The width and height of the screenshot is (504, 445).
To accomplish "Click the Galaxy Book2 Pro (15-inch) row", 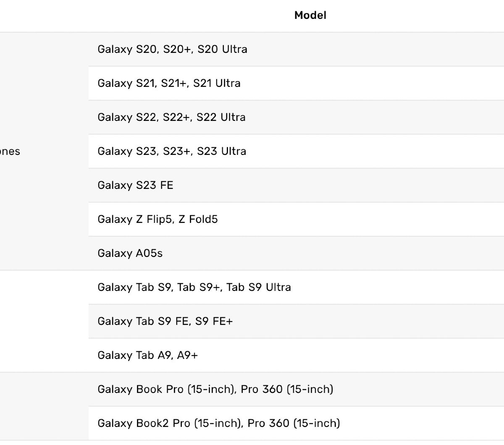I will point(218,424).
